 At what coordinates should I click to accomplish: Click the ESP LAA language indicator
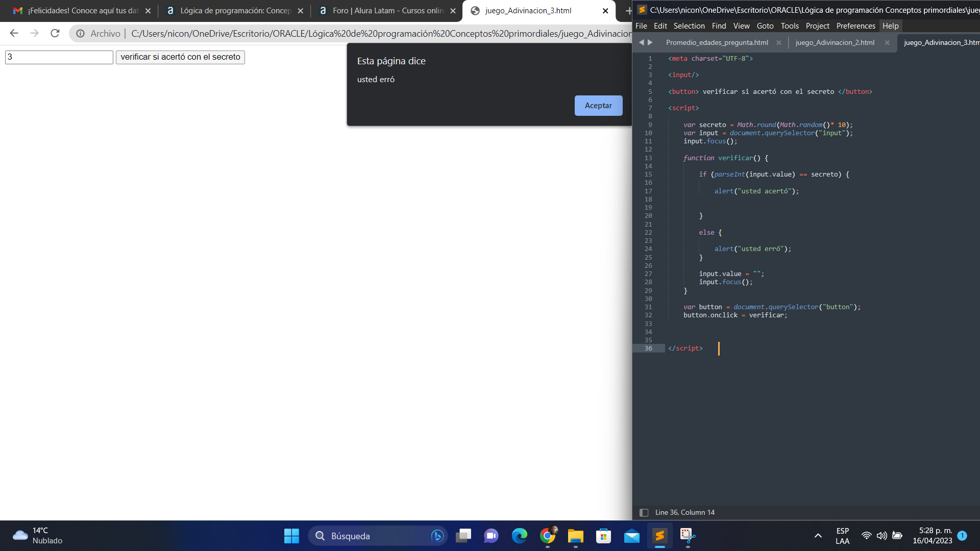pos(843,536)
